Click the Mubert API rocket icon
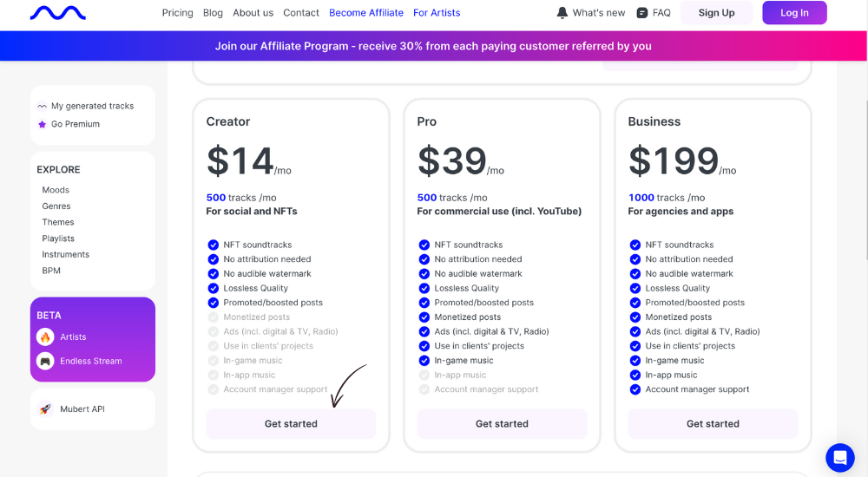The width and height of the screenshot is (868, 477). tap(45, 409)
